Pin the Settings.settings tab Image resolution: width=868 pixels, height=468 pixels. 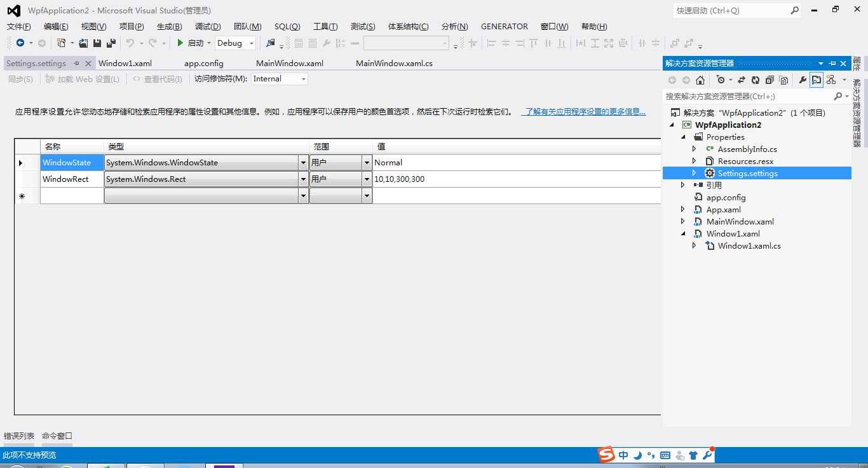[76, 64]
